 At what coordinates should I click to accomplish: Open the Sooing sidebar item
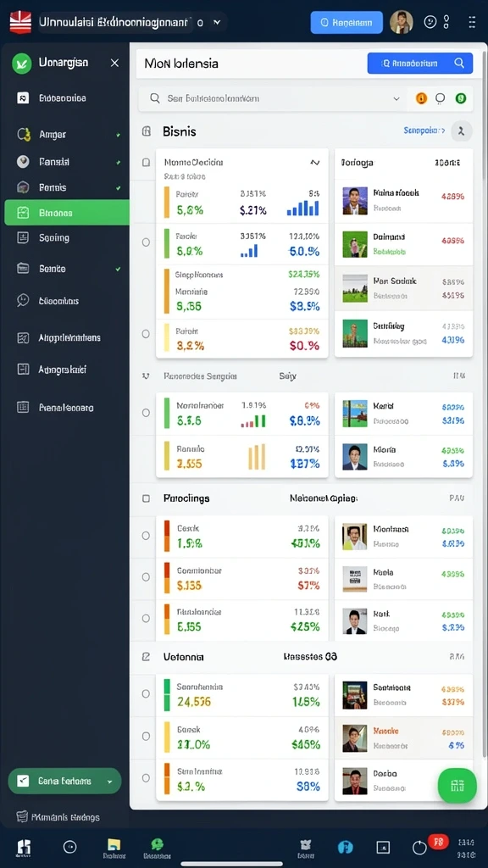pos(67,238)
